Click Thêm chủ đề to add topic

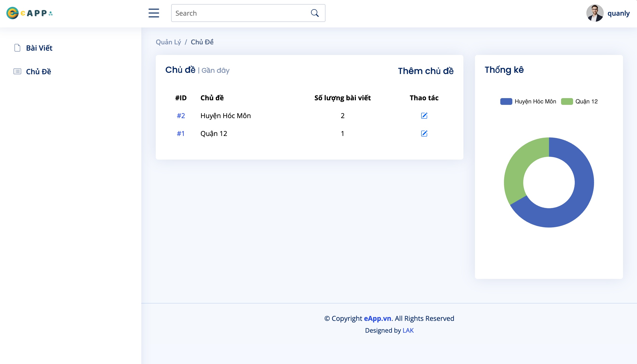coord(426,71)
